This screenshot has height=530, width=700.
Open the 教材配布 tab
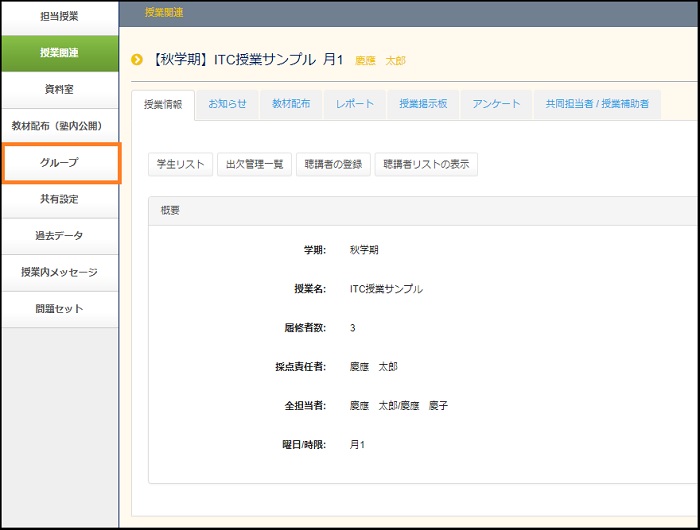291,104
